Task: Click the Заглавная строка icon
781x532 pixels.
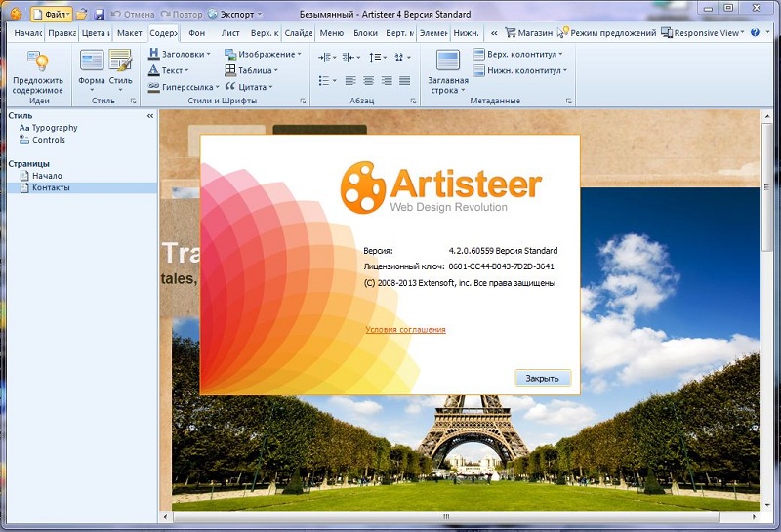Action: (x=448, y=61)
